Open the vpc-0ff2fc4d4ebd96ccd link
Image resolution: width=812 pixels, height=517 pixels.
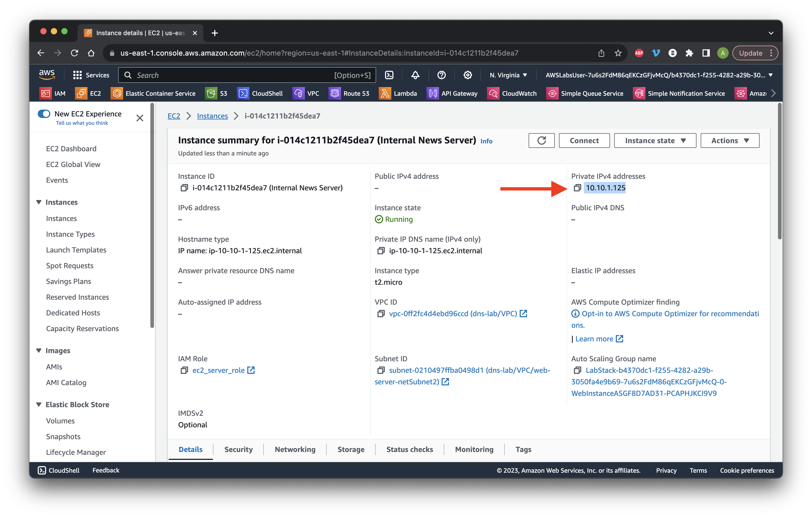(453, 314)
